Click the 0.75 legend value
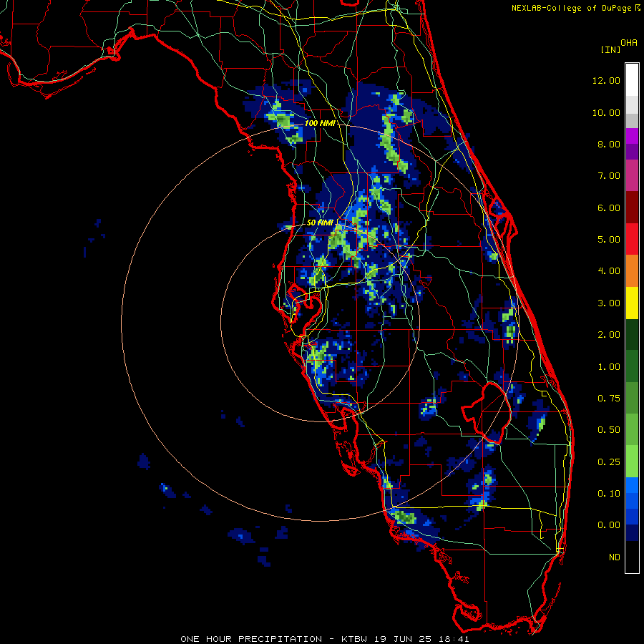Image resolution: width=644 pixels, height=644 pixels. (609, 399)
